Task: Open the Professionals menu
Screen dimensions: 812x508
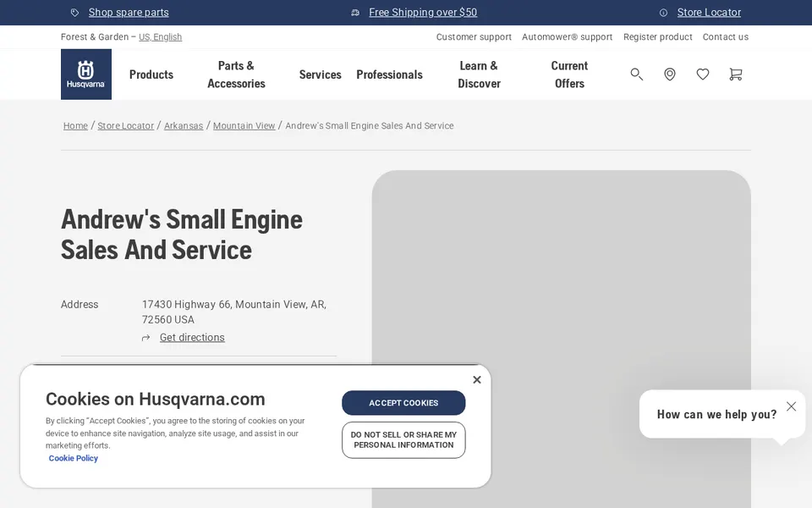Action: click(x=389, y=75)
